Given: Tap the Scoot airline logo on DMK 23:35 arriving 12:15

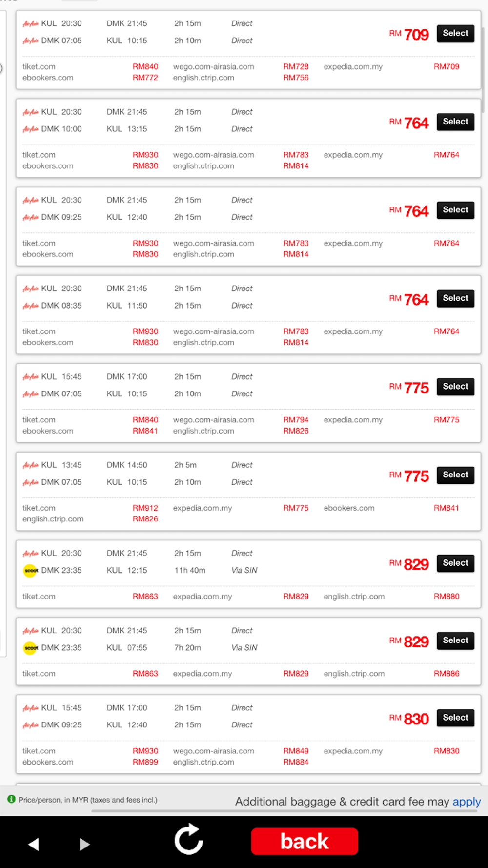Looking at the screenshot, I should tap(30, 570).
